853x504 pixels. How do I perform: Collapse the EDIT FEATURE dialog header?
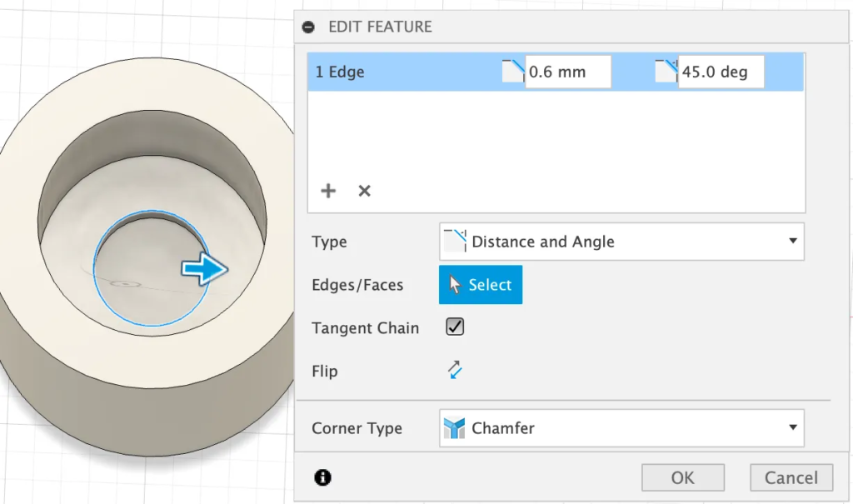click(x=308, y=27)
